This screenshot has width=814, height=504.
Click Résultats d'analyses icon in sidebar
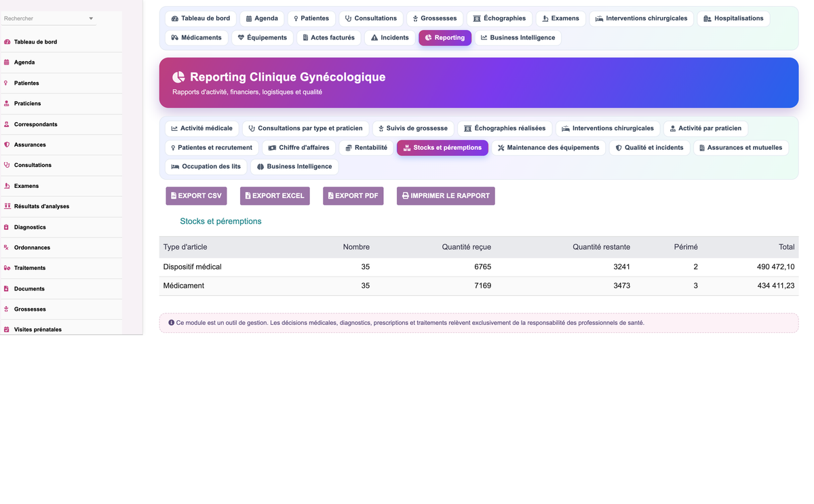click(x=7, y=206)
